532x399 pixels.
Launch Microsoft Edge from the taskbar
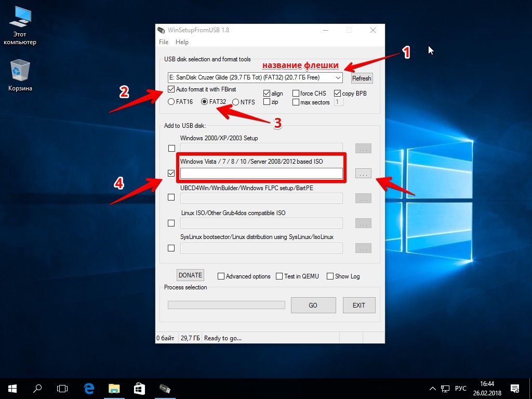coord(89,389)
